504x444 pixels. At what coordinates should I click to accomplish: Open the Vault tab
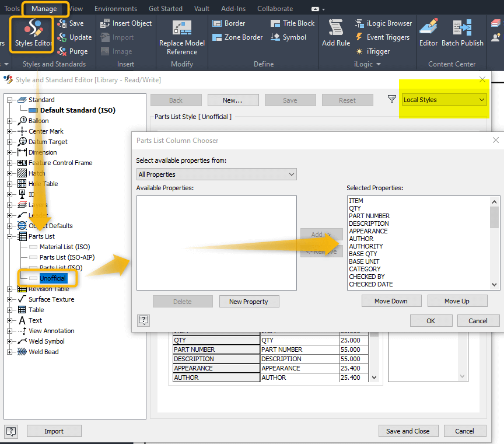[x=201, y=9]
